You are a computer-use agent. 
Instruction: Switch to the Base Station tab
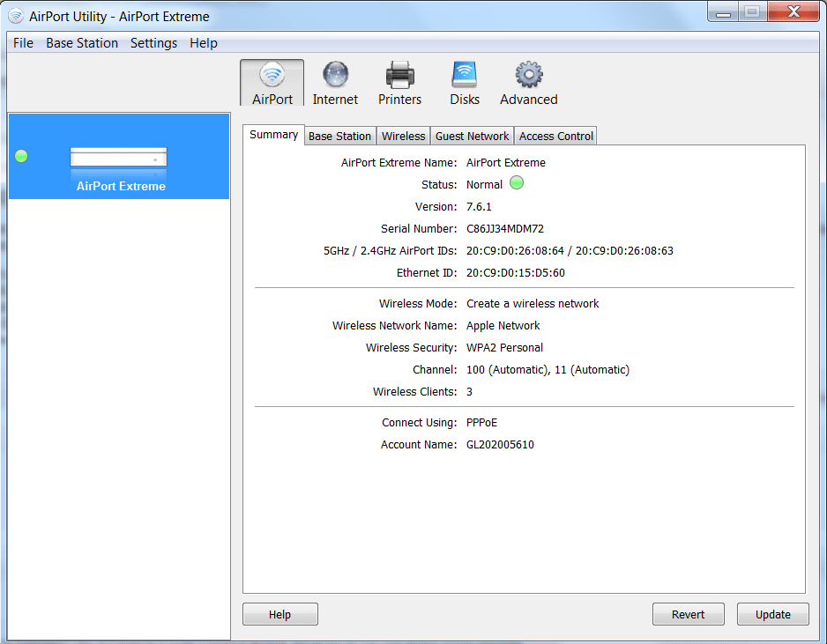click(339, 136)
